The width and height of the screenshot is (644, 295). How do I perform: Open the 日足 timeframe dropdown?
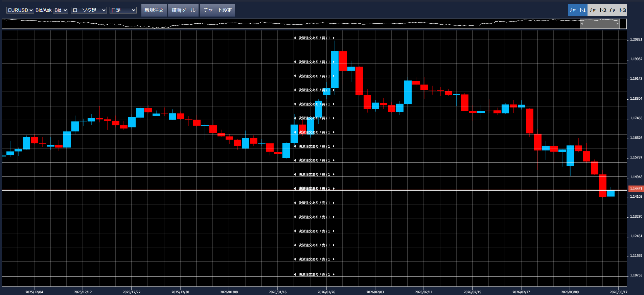point(123,10)
